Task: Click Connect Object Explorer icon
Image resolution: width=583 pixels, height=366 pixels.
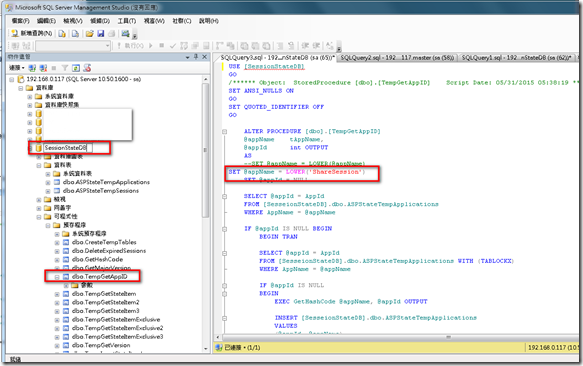Action: [32, 68]
